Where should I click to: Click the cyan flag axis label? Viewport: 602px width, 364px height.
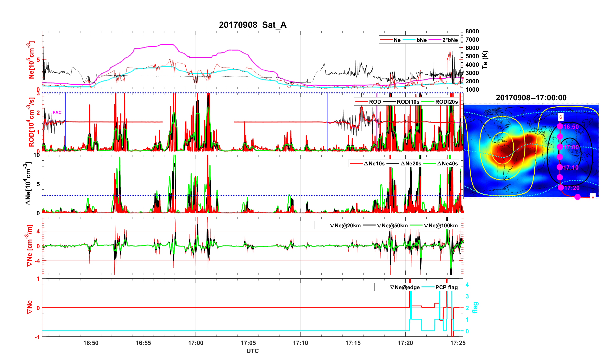point(475,307)
